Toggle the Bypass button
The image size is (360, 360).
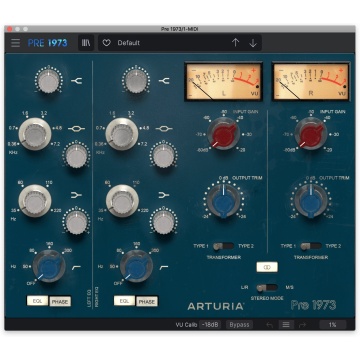tap(239, 325)
